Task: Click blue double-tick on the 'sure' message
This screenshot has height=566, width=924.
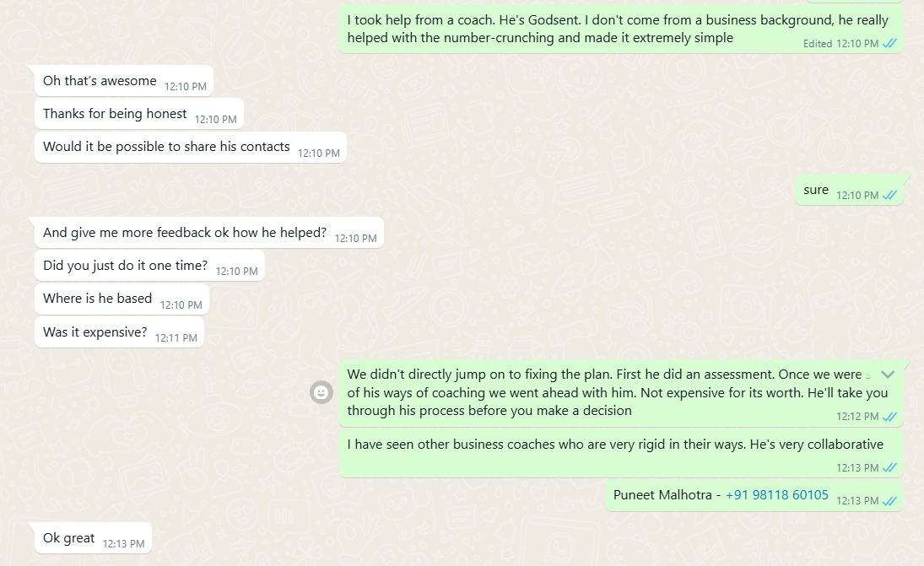Action: 889,196
